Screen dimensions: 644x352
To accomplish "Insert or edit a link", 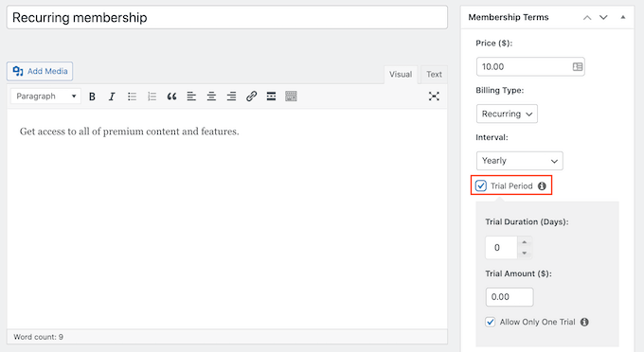I will pyautogui.click(x=251, y=97).
